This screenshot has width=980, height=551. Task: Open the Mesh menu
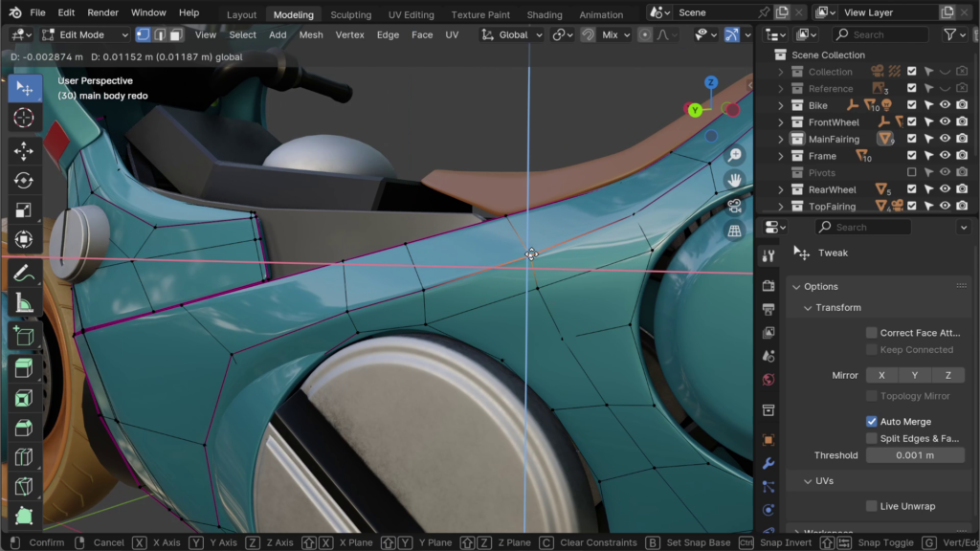310,34
